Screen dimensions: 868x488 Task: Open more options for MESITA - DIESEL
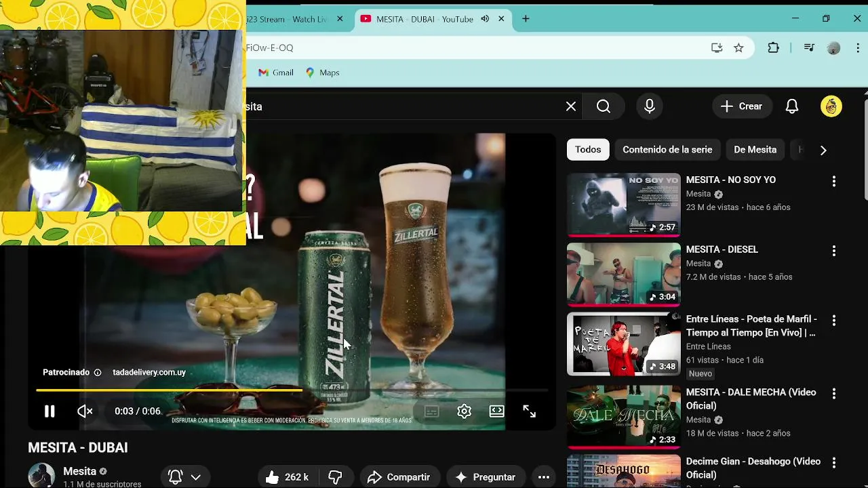pos(834,251)
